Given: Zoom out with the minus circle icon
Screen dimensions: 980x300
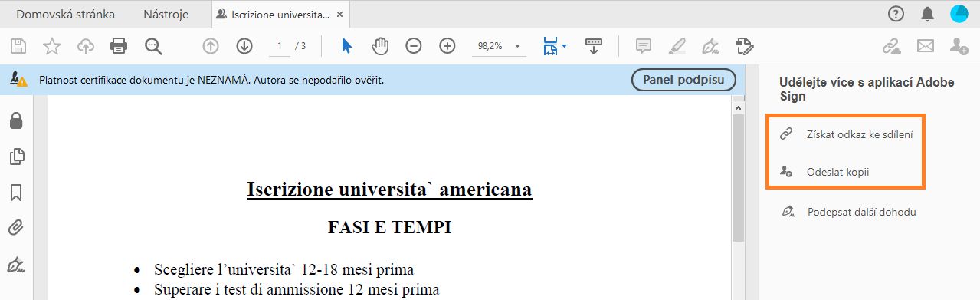Looking at the screenshot, I should 414,46.
